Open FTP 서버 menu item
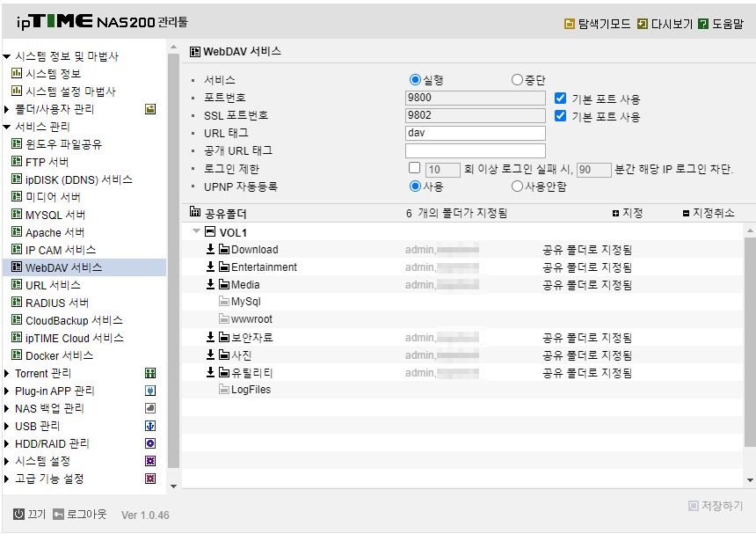 click(x=47, y=162)
